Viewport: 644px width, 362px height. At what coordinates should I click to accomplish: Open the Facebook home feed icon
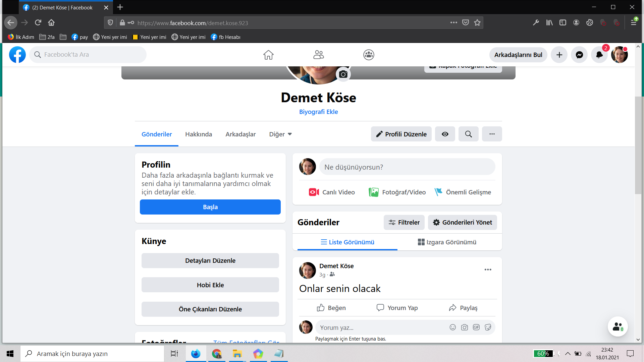[x=268, y=55]
